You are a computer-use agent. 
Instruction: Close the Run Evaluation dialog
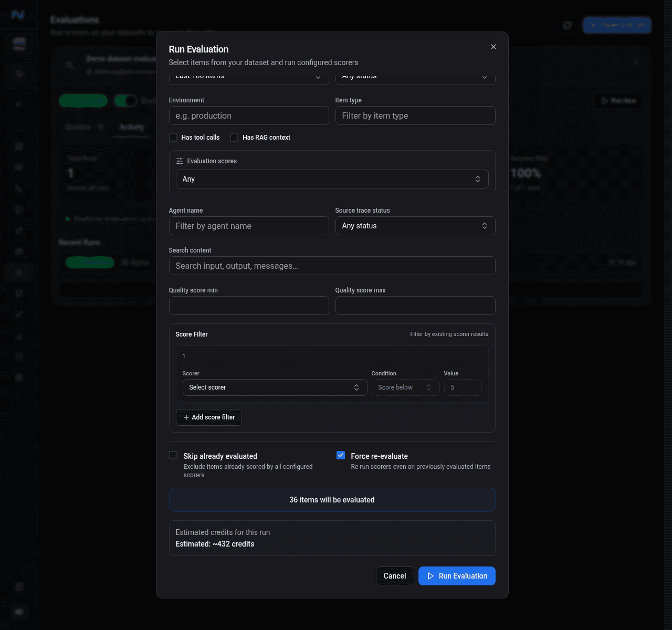click(493, 47)
